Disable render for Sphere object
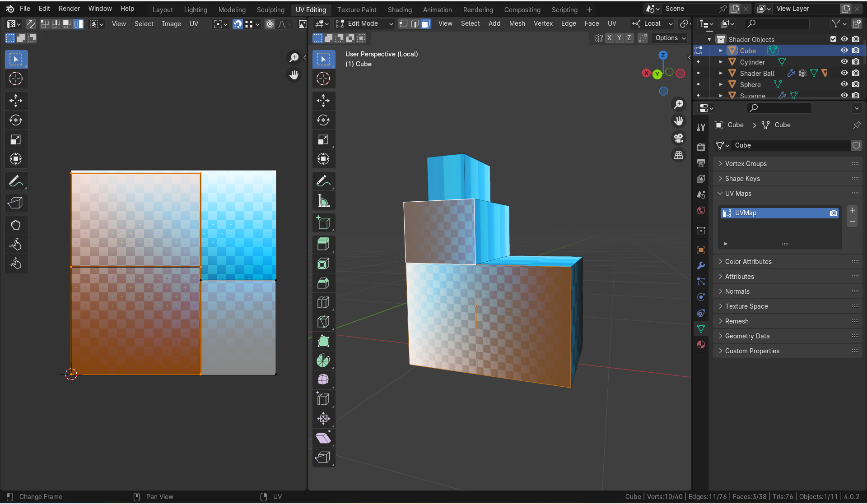The width and height of the screenshot is (867, 504). (x=856, y=84)
